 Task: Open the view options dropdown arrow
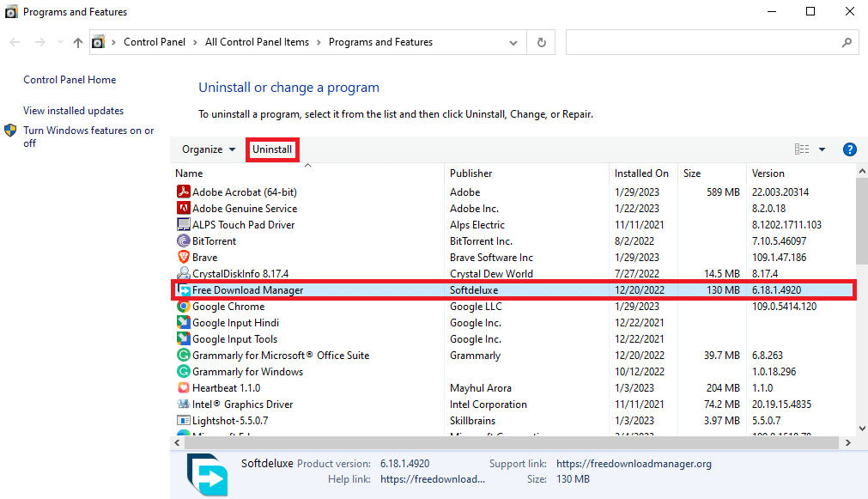click(822, 149)
